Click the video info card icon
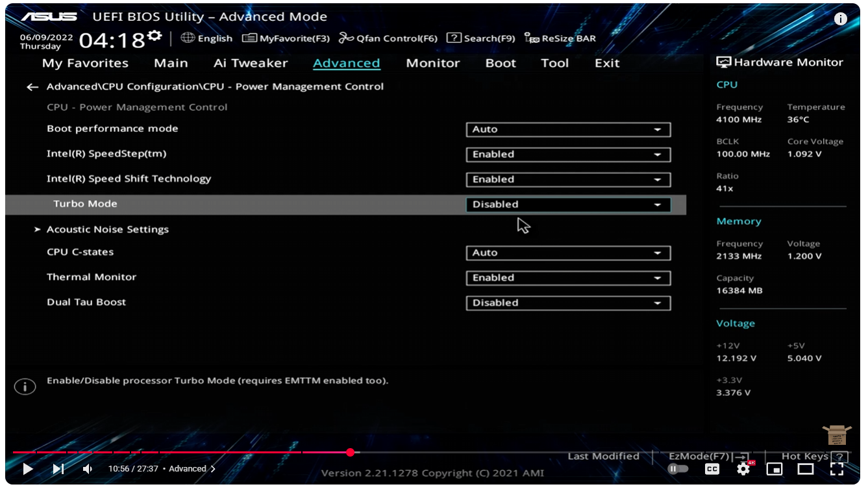The image size is (868, 491). (x=841, y=19)
